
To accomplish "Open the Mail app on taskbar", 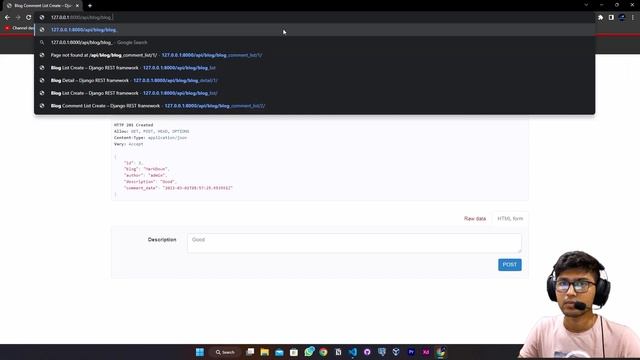I will 279,352.
